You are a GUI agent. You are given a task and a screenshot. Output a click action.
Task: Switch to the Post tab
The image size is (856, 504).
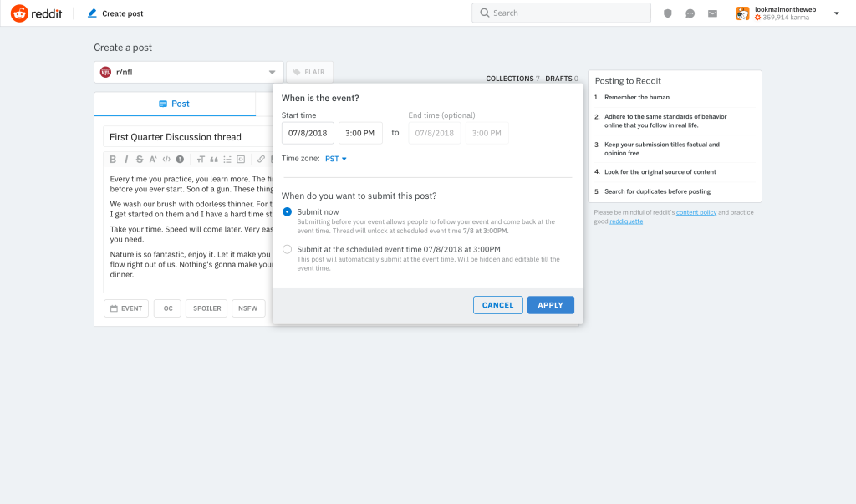(175, 104)
